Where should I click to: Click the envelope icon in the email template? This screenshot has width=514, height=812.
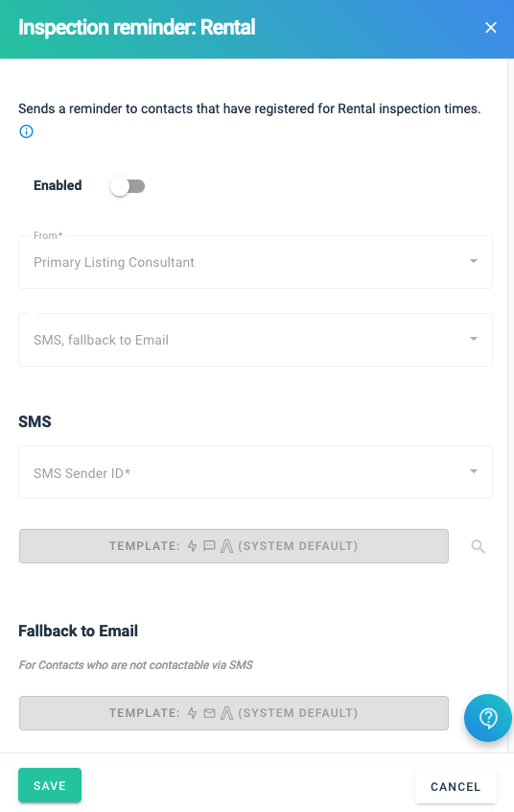(x=209, y=713)
